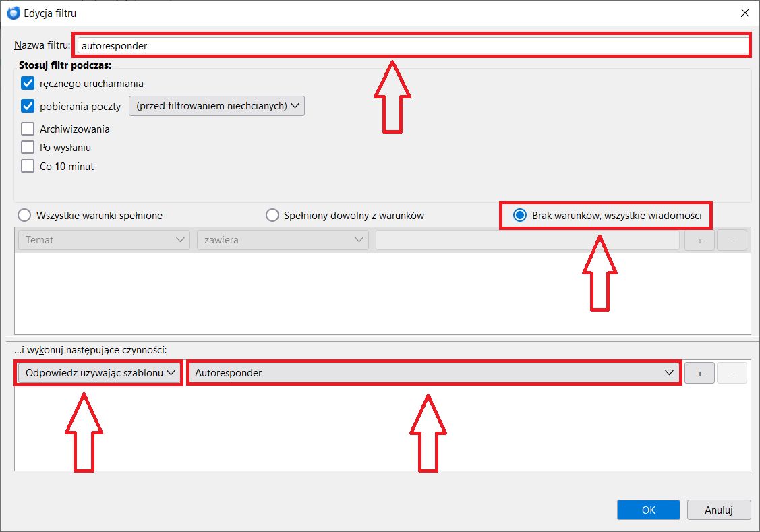
Task: Enable the Archiwizowania checkbox
Action: tap(28, 129)
